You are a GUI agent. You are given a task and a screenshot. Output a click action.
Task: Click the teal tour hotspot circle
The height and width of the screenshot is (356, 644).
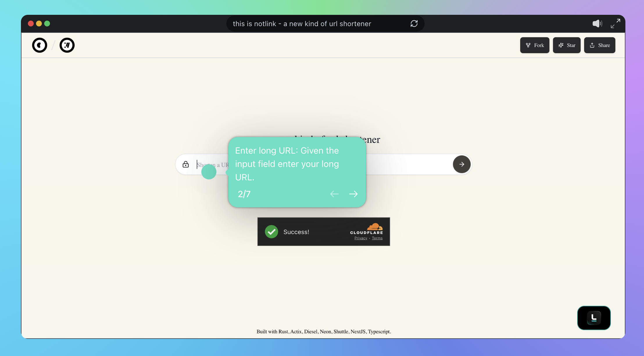[209, 172]
